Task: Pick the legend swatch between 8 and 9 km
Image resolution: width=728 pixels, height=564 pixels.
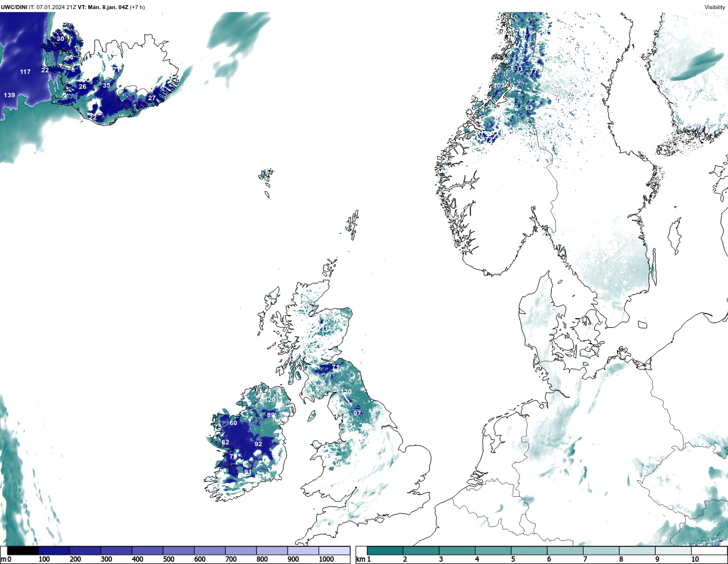Action: (637, 550)
